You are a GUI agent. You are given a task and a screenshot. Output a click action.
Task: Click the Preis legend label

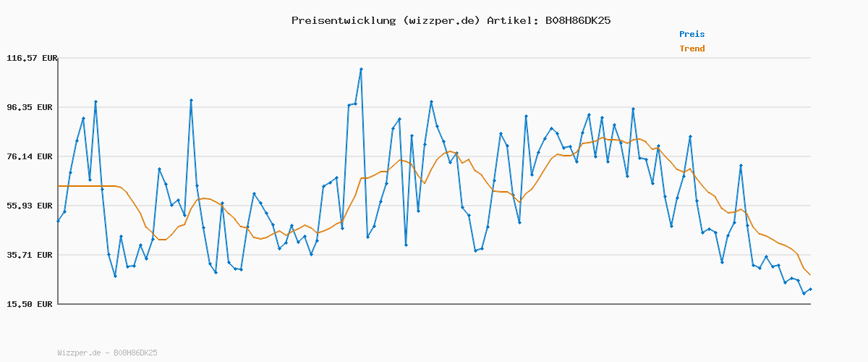click(692, 34)
